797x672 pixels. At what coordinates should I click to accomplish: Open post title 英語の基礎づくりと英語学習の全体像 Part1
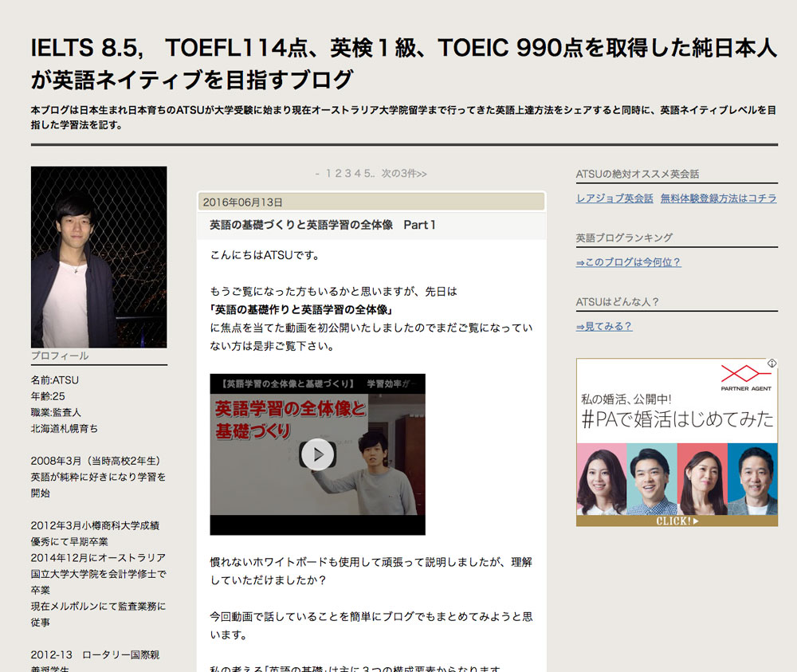pyautogui.click(x=323, y=225)
